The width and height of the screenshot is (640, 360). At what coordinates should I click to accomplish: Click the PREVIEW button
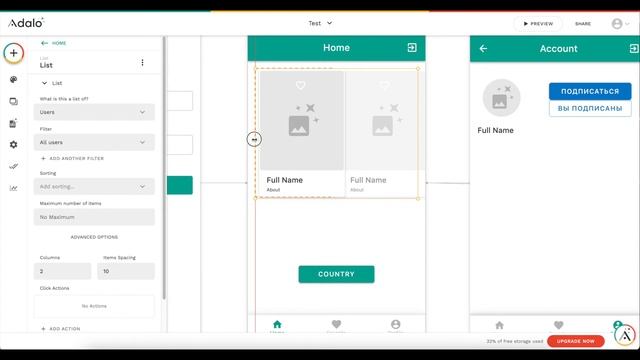click(538, 24)
